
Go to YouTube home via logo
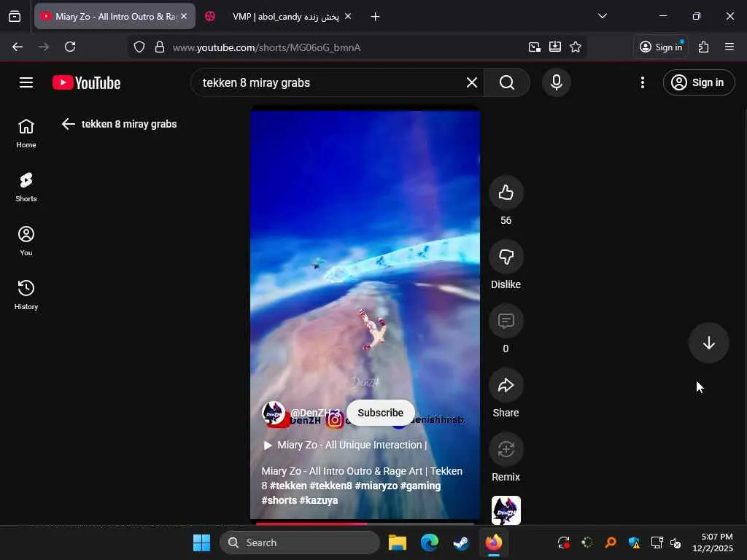pyautogui.click(x=86, y=83)
